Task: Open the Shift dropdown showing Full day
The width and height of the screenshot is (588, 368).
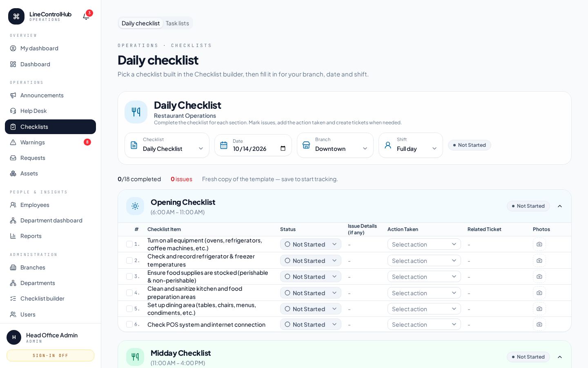Action: tap(411, 145)
